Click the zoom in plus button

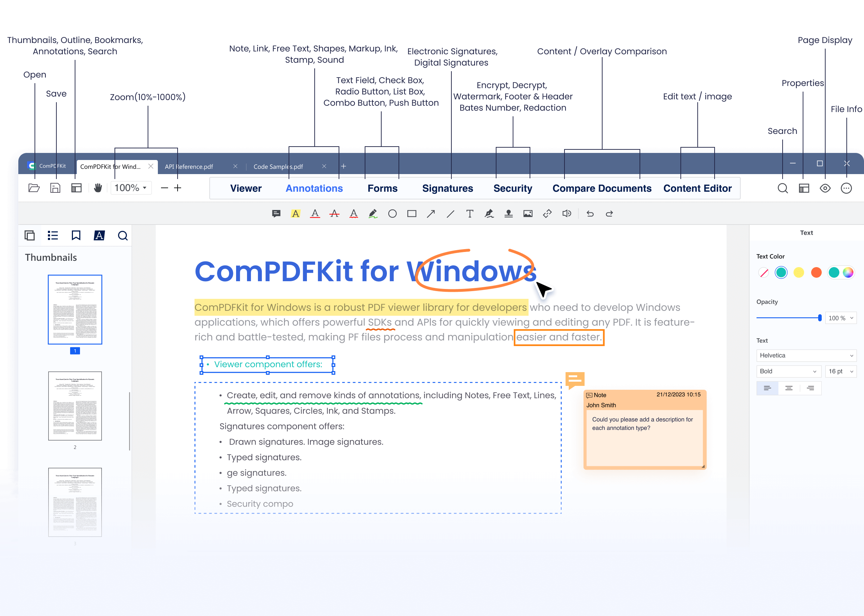click(178, 188)
